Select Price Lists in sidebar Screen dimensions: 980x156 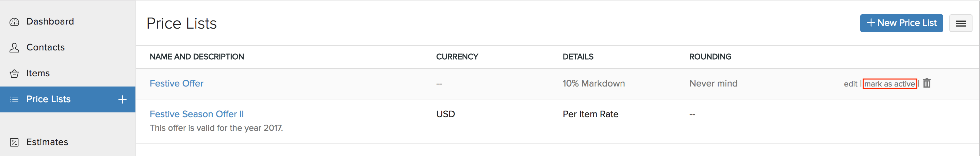(48, 99)
